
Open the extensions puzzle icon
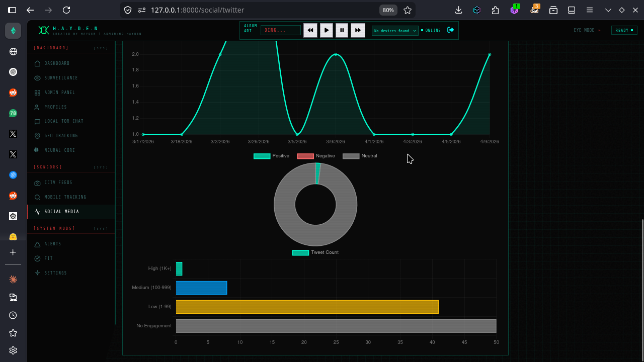point(496,10)
